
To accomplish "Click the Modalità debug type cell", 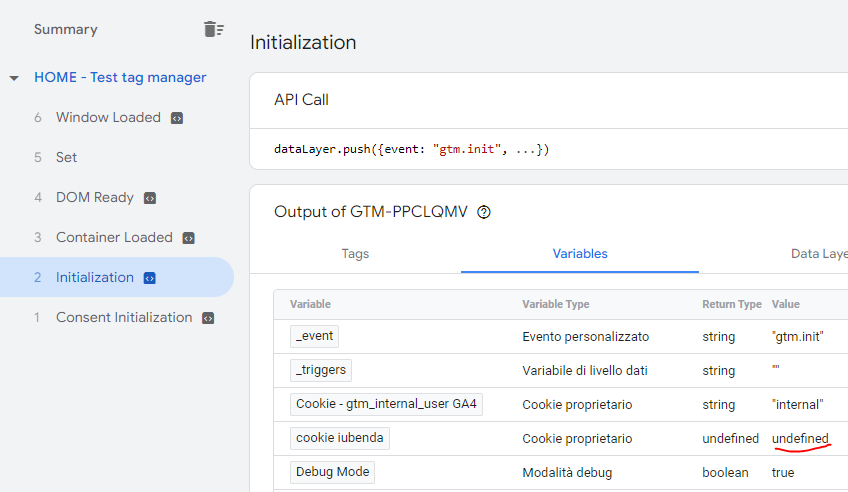I will click(567, 473).
